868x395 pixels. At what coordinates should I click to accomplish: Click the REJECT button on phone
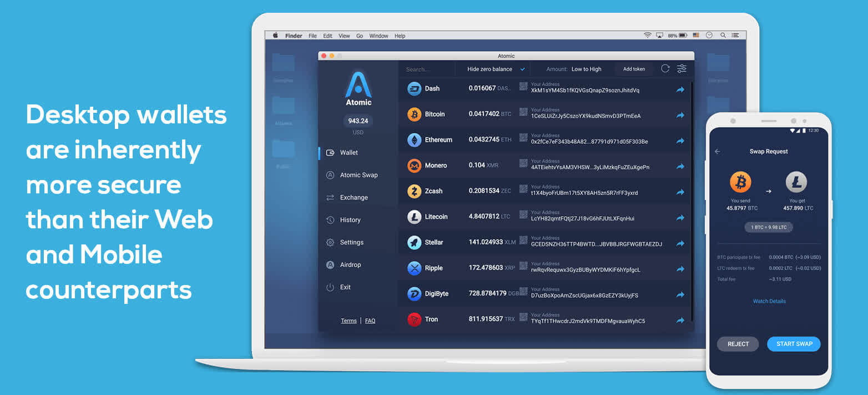tap(738, 344)
